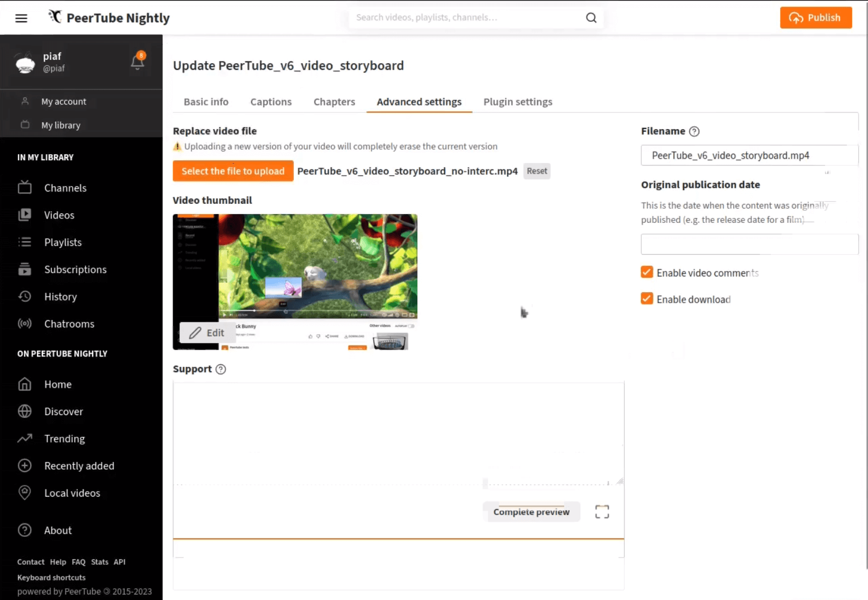Open the Original publication date picker

coord(749,244)
